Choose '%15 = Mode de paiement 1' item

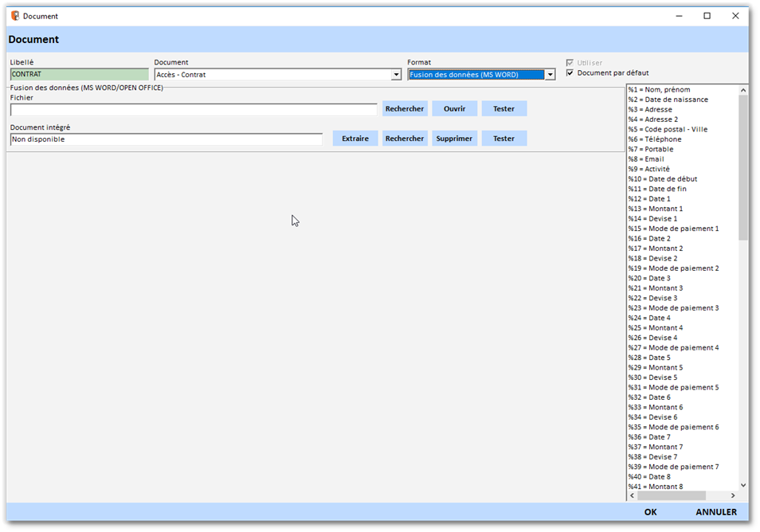pyautogui.click(x=673, y=229)
